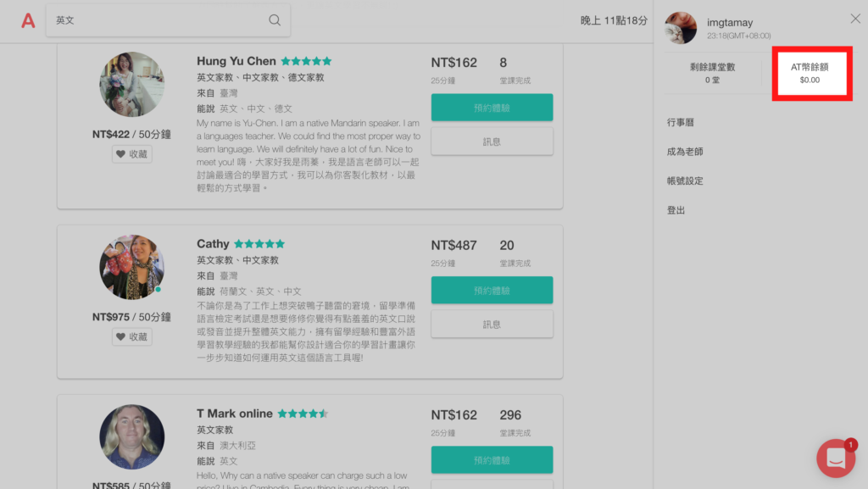Image resolution: width=868 pixels, height=489 pixels.
Task: Open 帳號設定 account settings
Action: pyautogui.click(x=685, y=181)
